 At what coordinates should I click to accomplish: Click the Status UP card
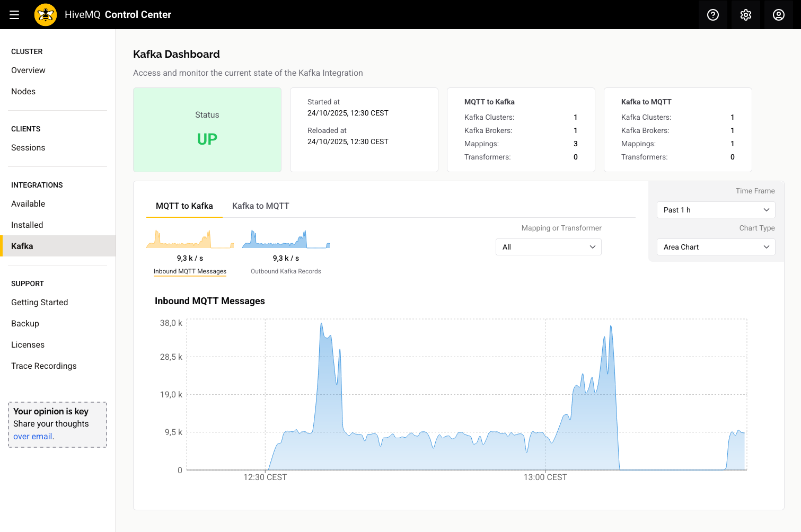pos(207,130)
